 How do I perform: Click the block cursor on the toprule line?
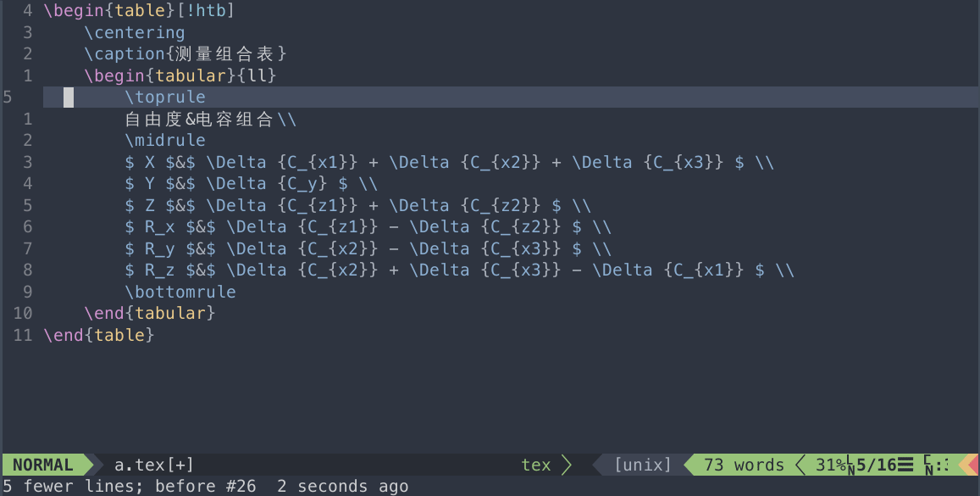click(x=69, y=97)
